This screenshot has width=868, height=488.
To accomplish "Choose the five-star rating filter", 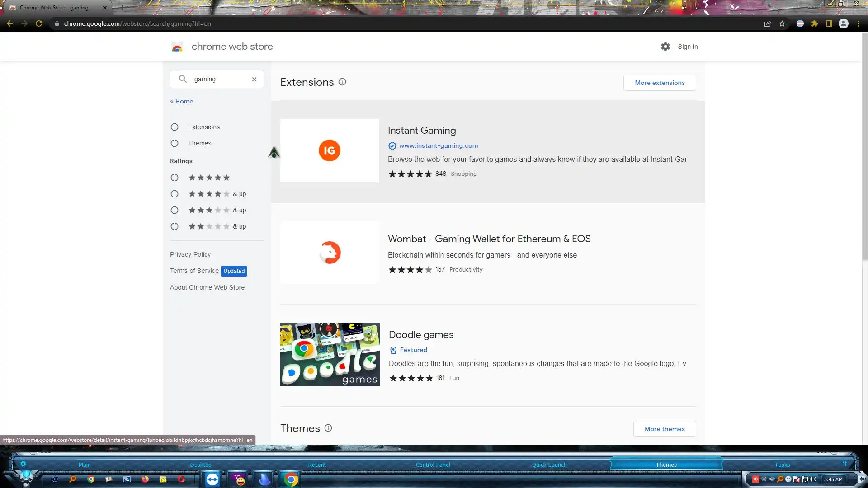I will tap(175, 178).
